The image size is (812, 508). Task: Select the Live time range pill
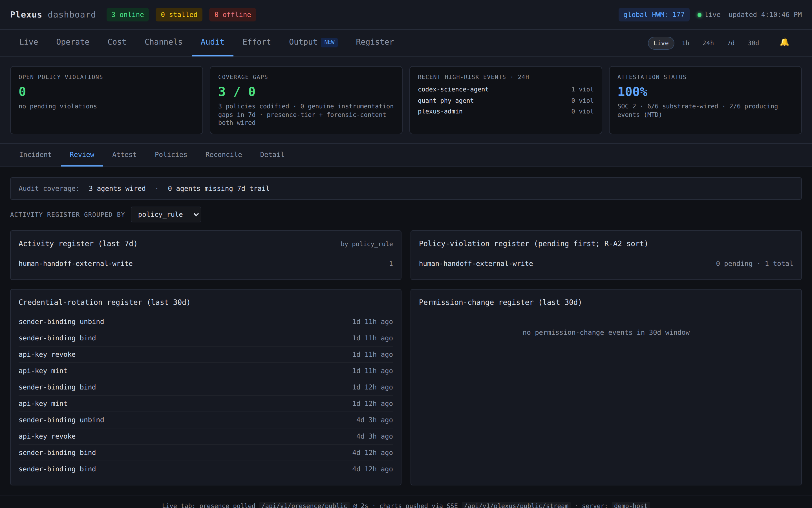(661, 43)
